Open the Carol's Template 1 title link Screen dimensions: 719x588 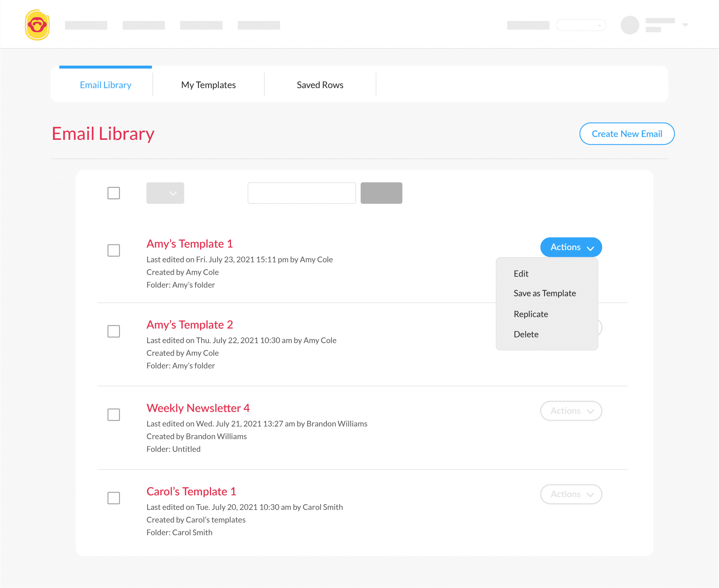coord(191,491)
